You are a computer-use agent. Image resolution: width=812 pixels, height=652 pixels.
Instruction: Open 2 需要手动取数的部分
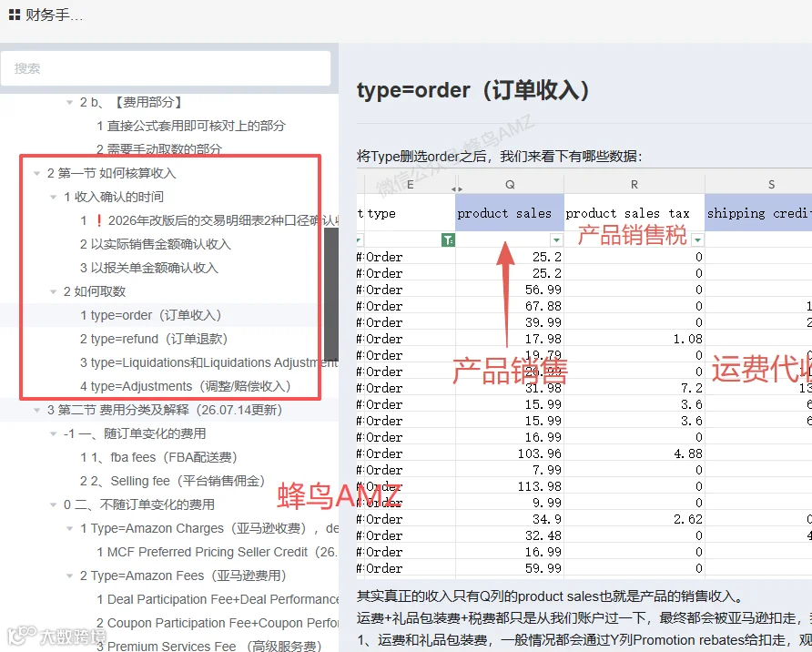pyautogui.click(x=159, y=149)
